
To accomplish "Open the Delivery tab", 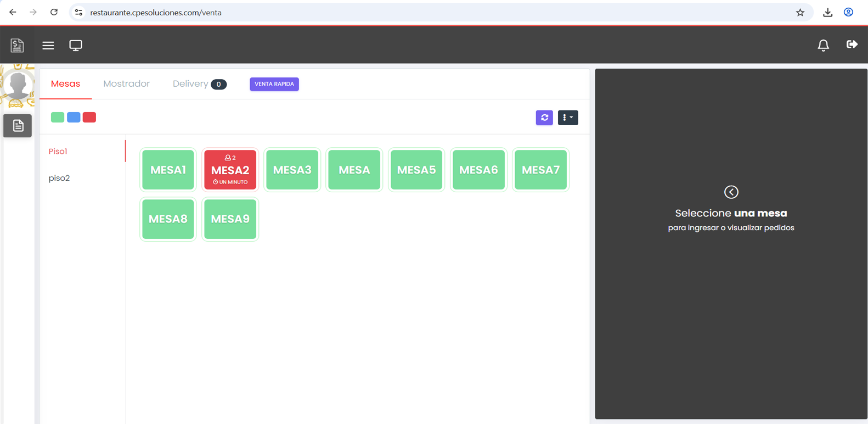I will coord(190,83).
